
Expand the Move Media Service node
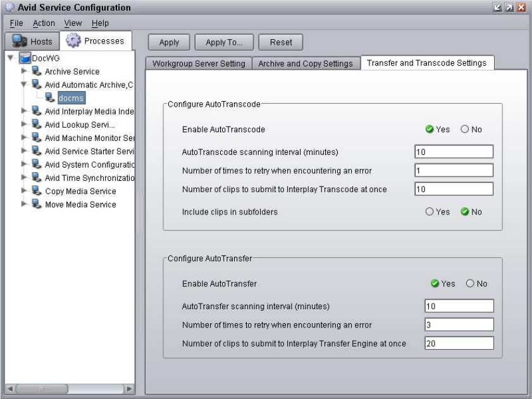pyautogui.click(x=24, y=204)
